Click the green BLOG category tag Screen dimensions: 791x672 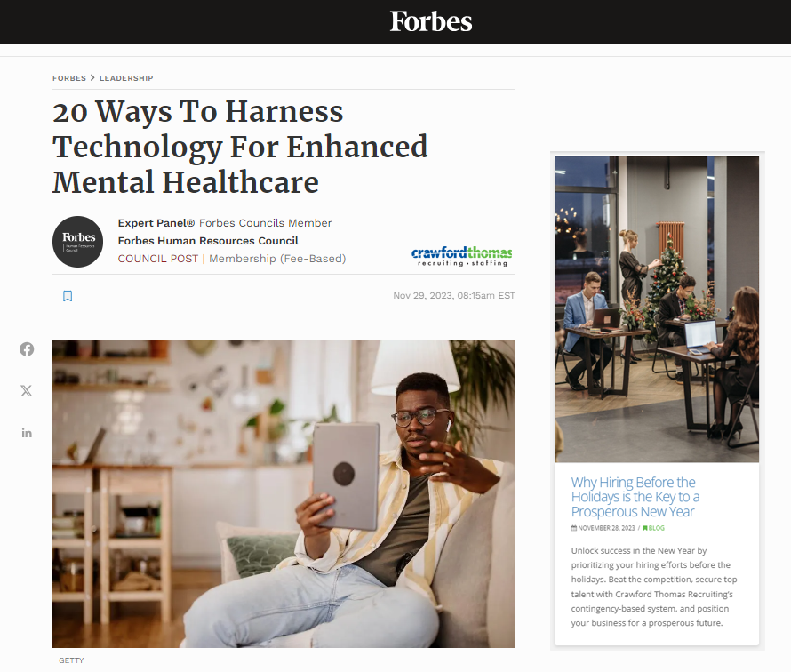654,528
